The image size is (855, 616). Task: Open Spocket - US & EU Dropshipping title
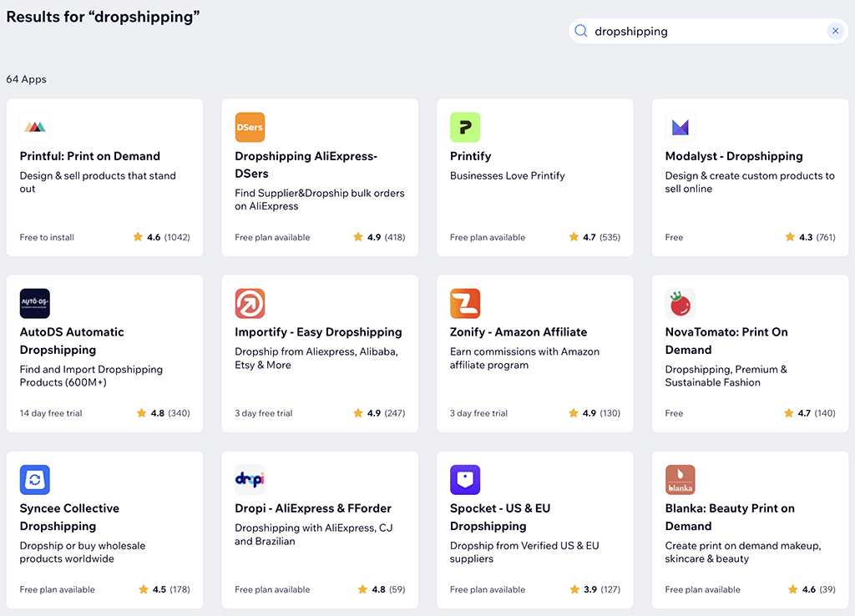coord(500,517)
